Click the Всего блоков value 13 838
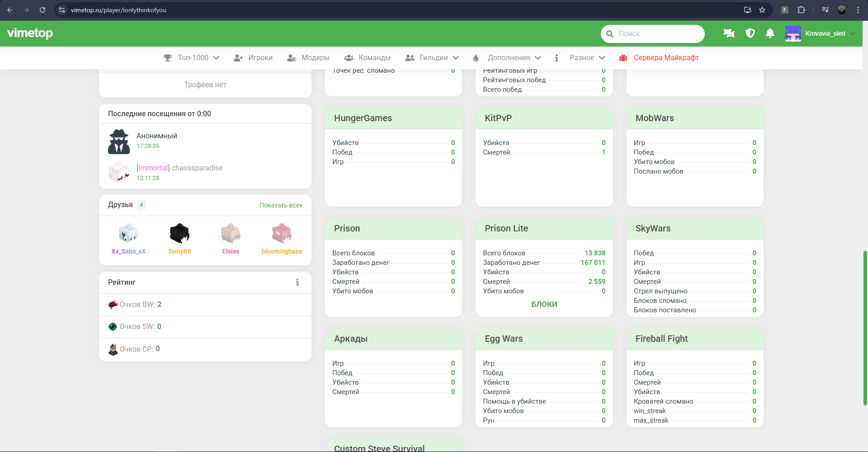This screenshot has width=868, height=452. click(595, 253)
